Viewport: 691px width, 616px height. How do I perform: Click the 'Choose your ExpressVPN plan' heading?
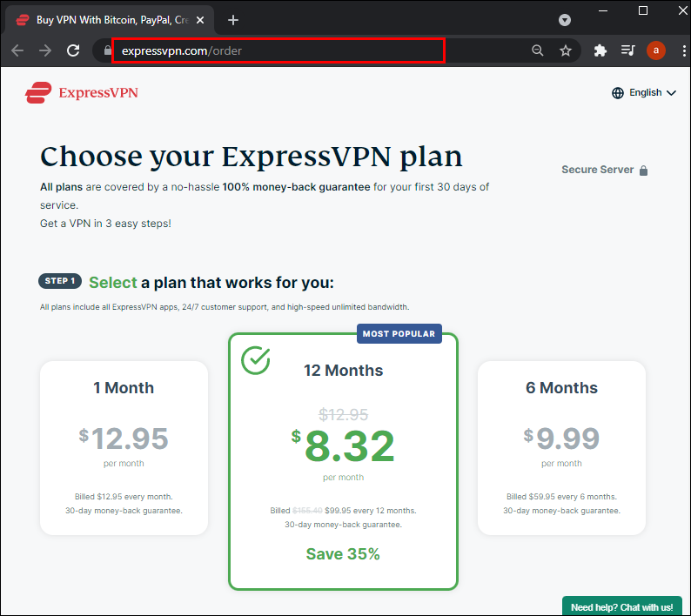[252, 157]
